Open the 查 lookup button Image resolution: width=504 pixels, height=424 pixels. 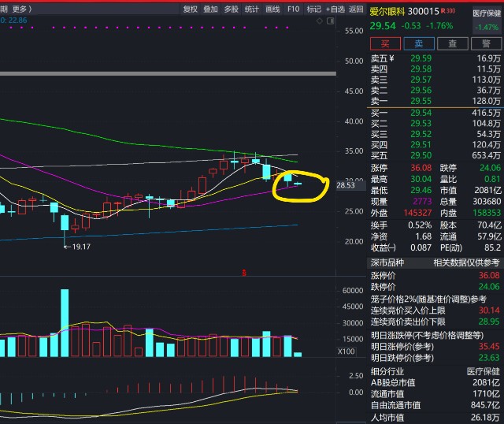(453, 44)
